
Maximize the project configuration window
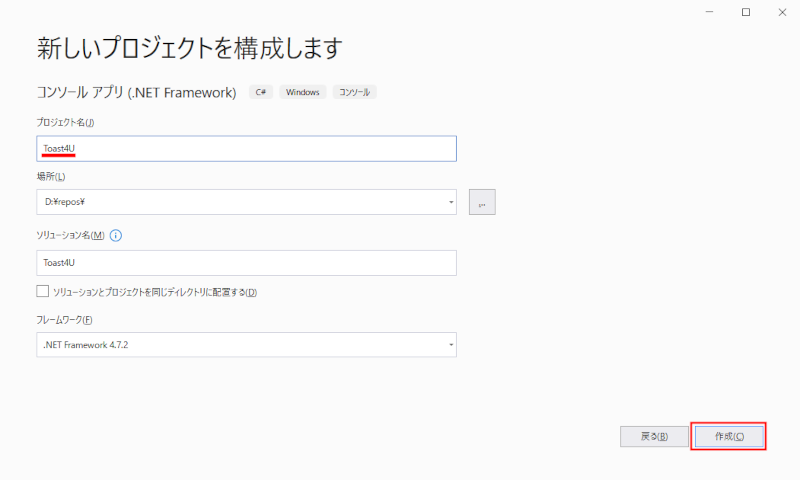pos(746,12)
